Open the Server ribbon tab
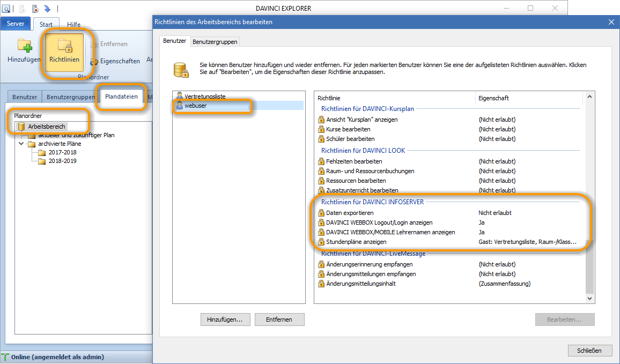The height and width of the screenshot is (364, 620). point(16,24)
